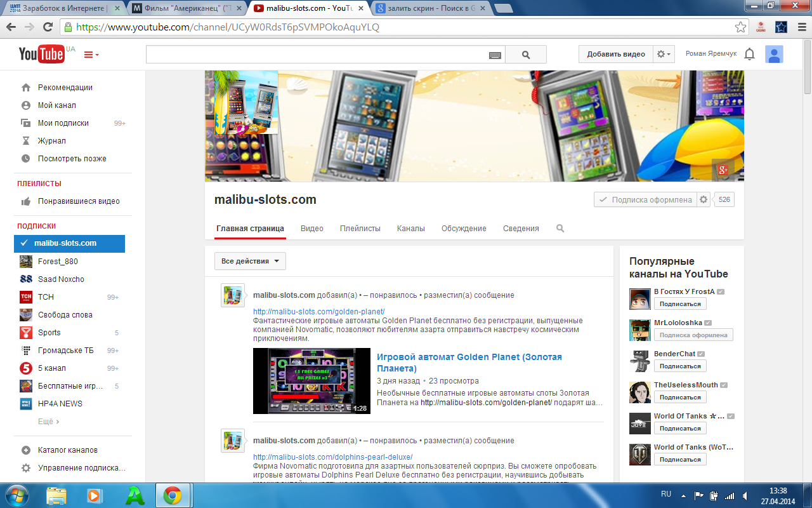812x508 pixels.
Task: Click the magnifier search button
Action: pos(526,55)
